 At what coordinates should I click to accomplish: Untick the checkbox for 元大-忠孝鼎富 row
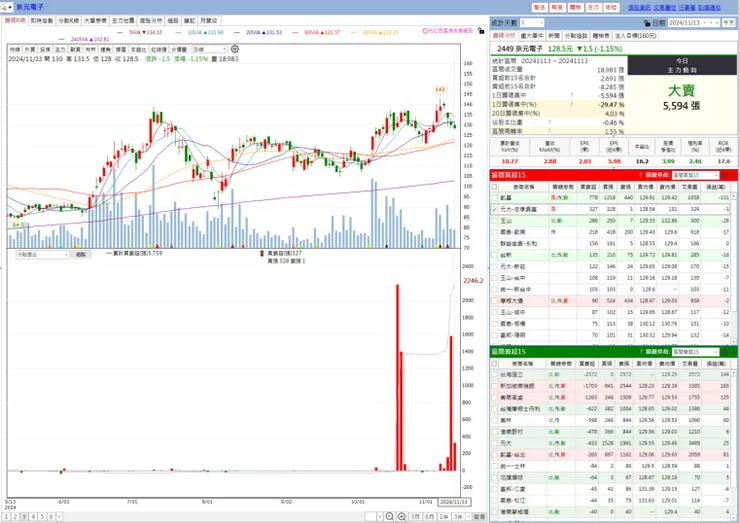click(x=494, y=209)
